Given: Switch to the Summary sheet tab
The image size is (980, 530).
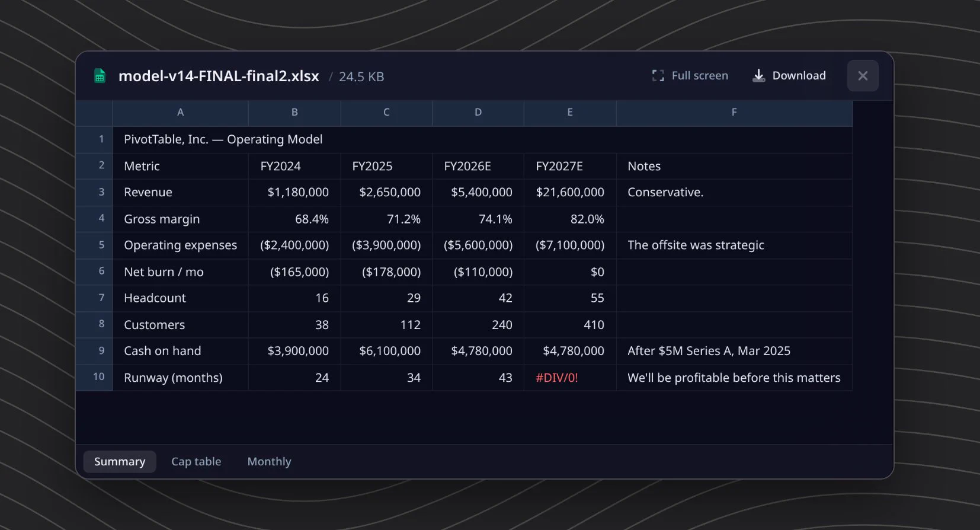Looking at the screenshot, I should click(x=120, y=462).
